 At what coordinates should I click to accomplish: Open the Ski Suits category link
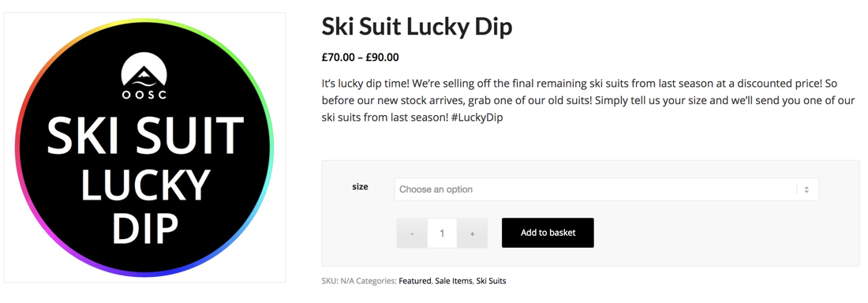pos(491,281)
